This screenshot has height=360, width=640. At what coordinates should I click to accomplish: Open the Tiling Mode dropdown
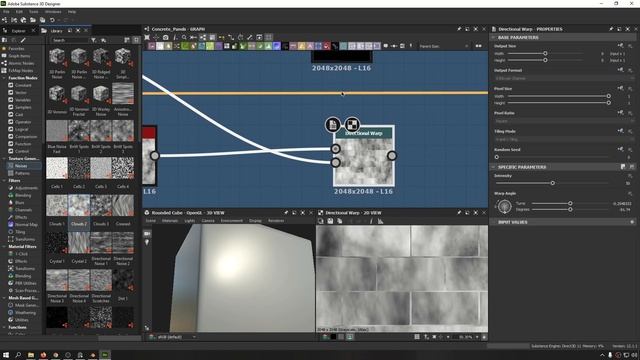(x=564, y=140)
